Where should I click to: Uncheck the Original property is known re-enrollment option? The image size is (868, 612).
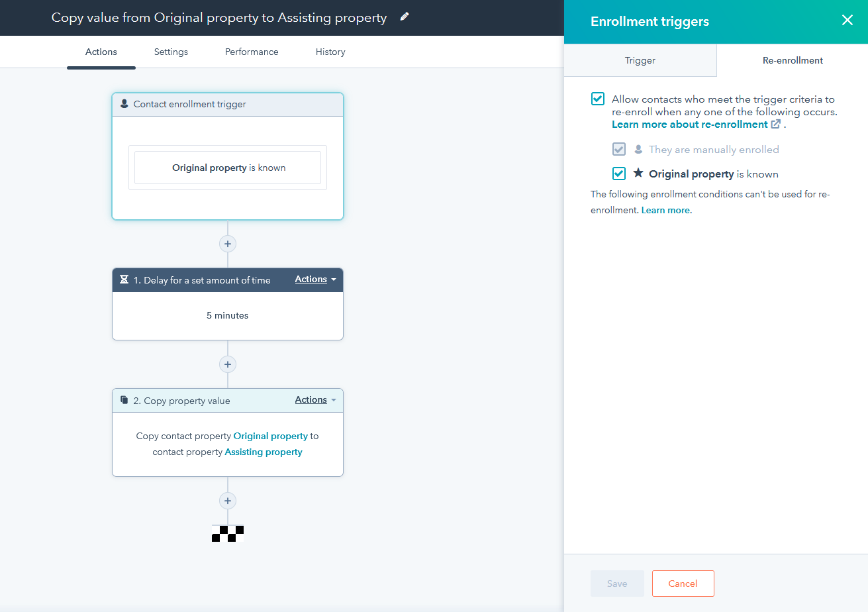(618, 174)
